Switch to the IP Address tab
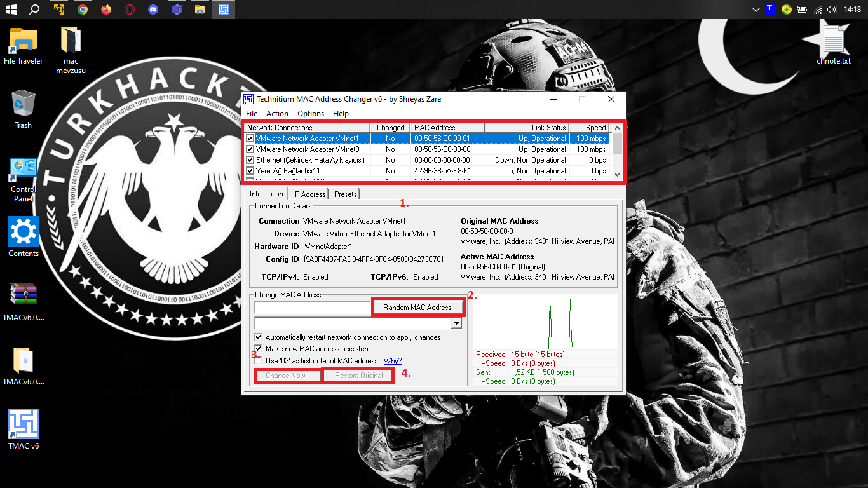 (x=309, y=194)
